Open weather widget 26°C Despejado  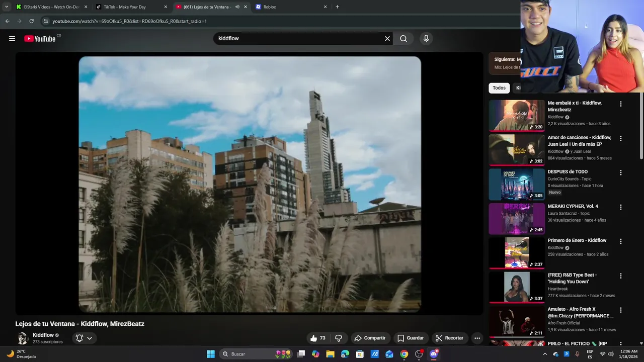[22, 354]
